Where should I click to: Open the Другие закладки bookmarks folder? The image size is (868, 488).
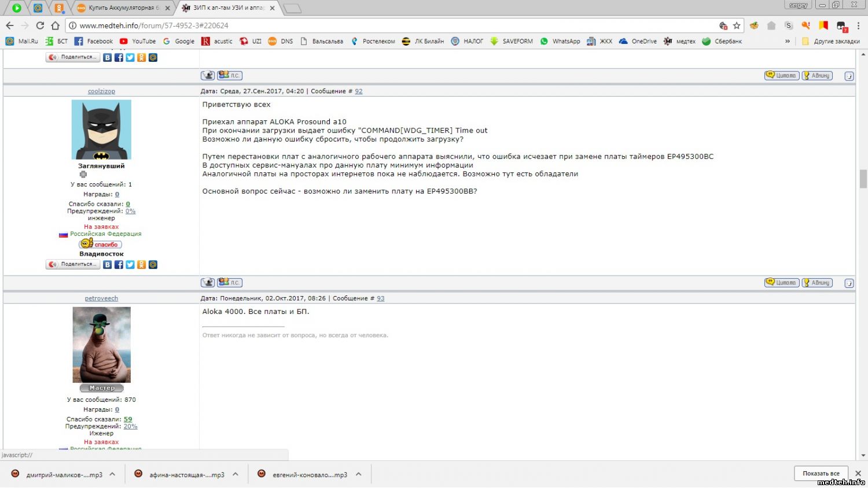tap(830, 41)
